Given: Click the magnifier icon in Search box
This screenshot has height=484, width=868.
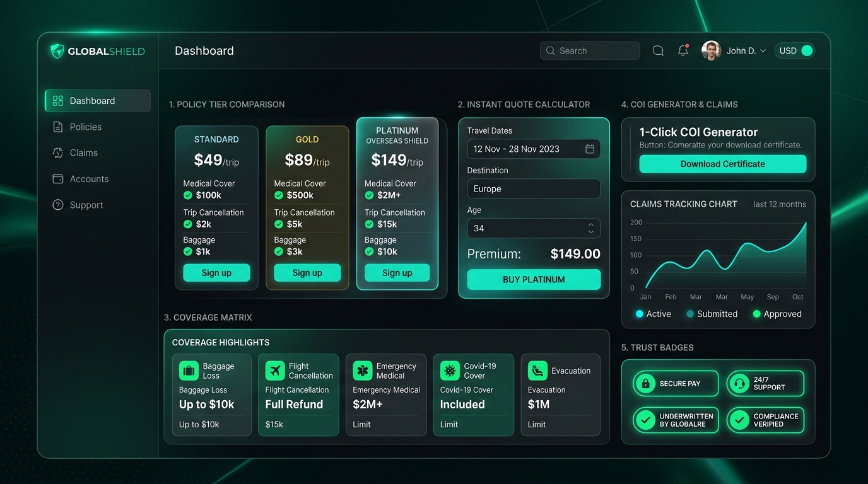Looking at the screenshot, I should (x=551, y=50).
